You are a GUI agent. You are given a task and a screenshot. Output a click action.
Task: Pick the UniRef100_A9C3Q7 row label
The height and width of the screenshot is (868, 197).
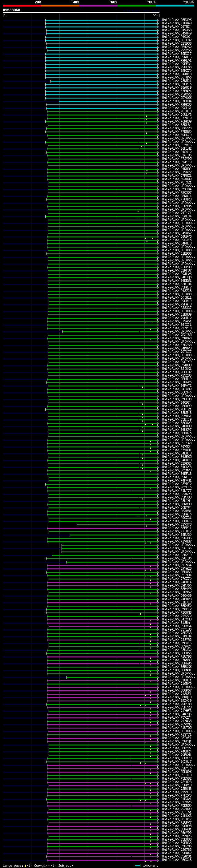177,192
